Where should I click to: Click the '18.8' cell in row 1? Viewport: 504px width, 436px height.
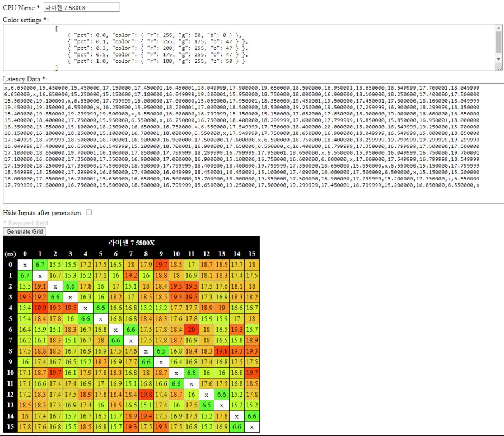[x=161, y=276]
